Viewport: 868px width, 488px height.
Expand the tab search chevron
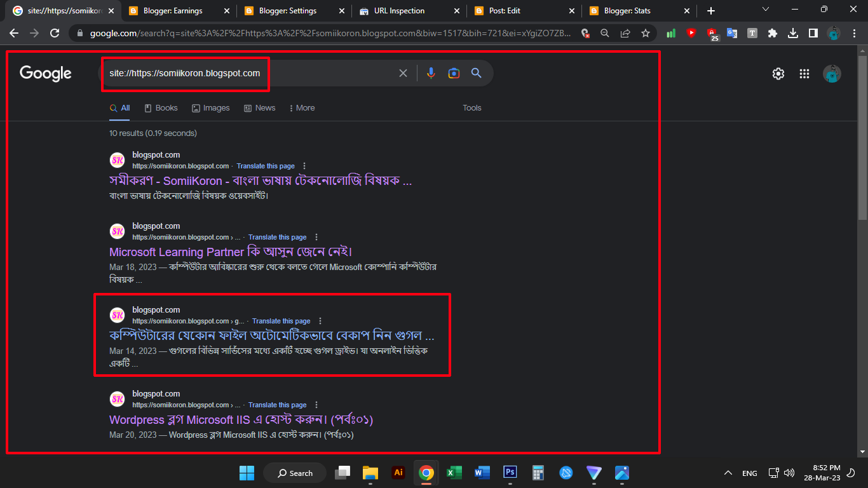pos(765,9)
